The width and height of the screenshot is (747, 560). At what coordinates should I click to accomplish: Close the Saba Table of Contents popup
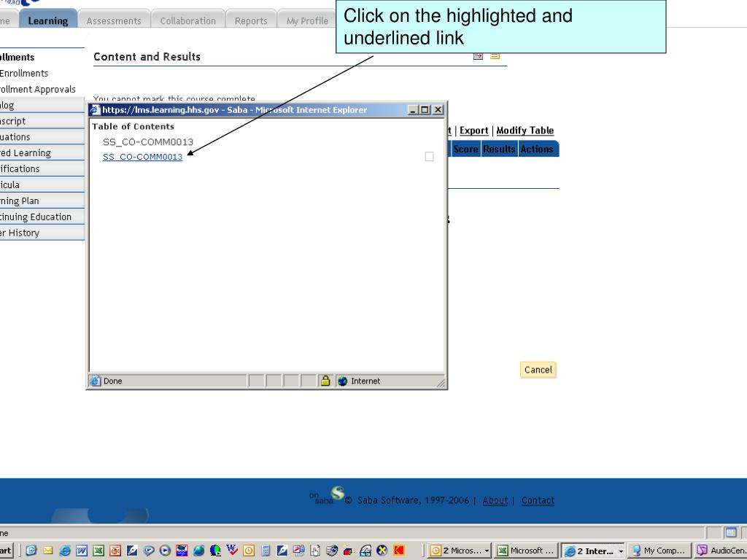[438, 110]
